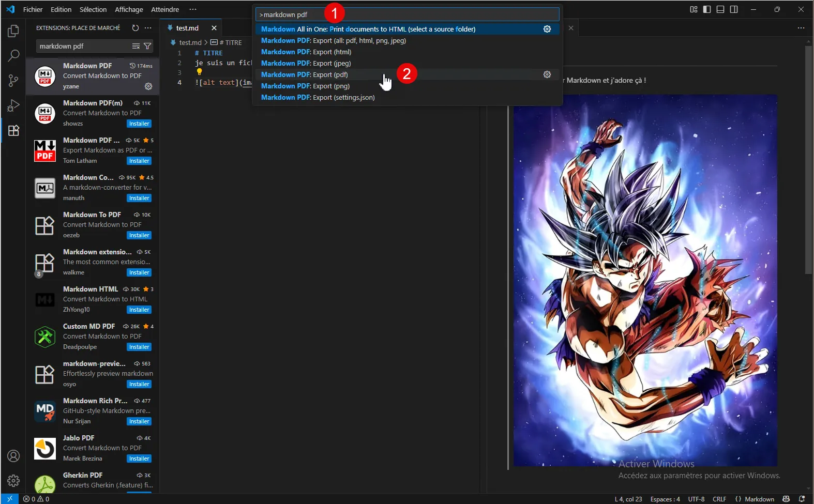Open the Manage gear menu
Viewport: 814px width, 504px height.
tap(13, 481)
